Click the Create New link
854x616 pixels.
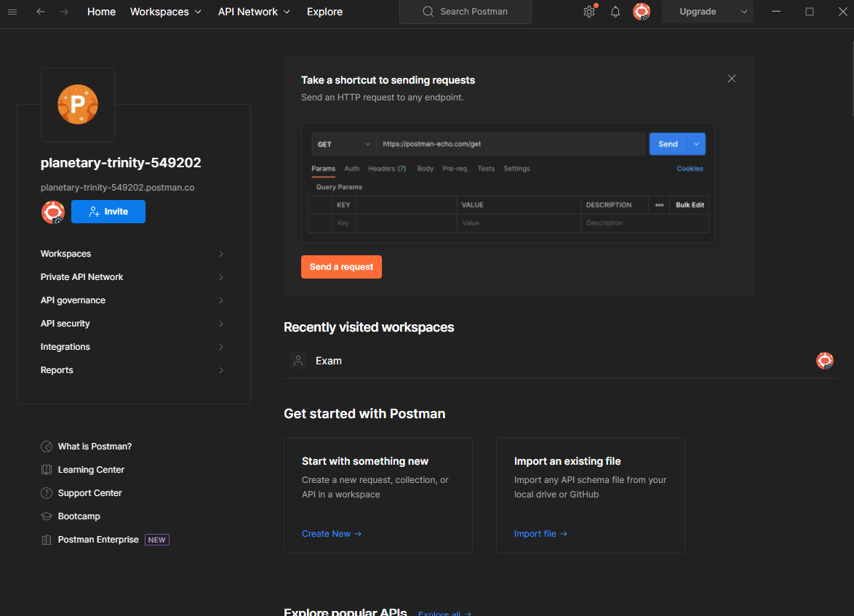[332, 534]
